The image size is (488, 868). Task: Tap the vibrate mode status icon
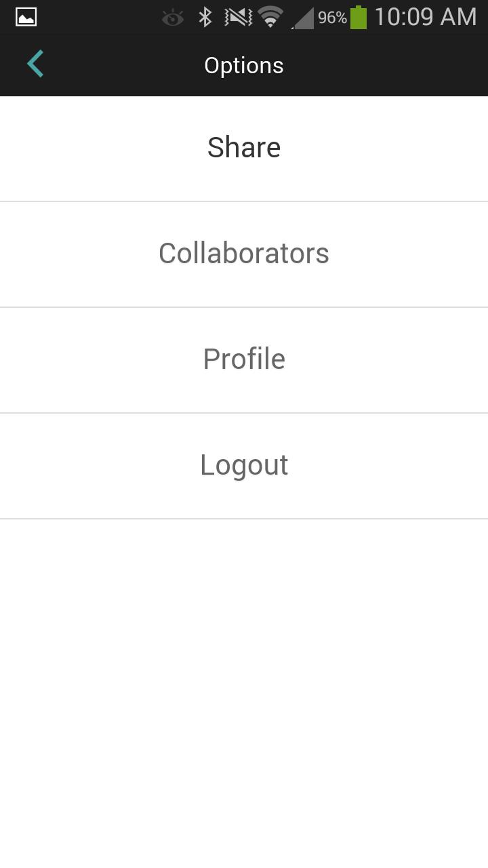[x=238, y=17]
